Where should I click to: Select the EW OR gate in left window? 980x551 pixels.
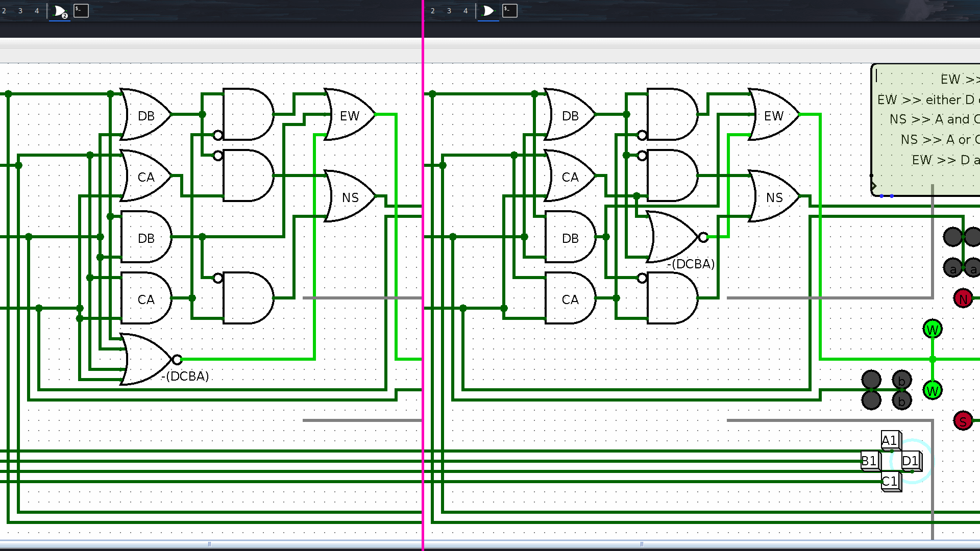pyautogui.click(x=350, y=114)
